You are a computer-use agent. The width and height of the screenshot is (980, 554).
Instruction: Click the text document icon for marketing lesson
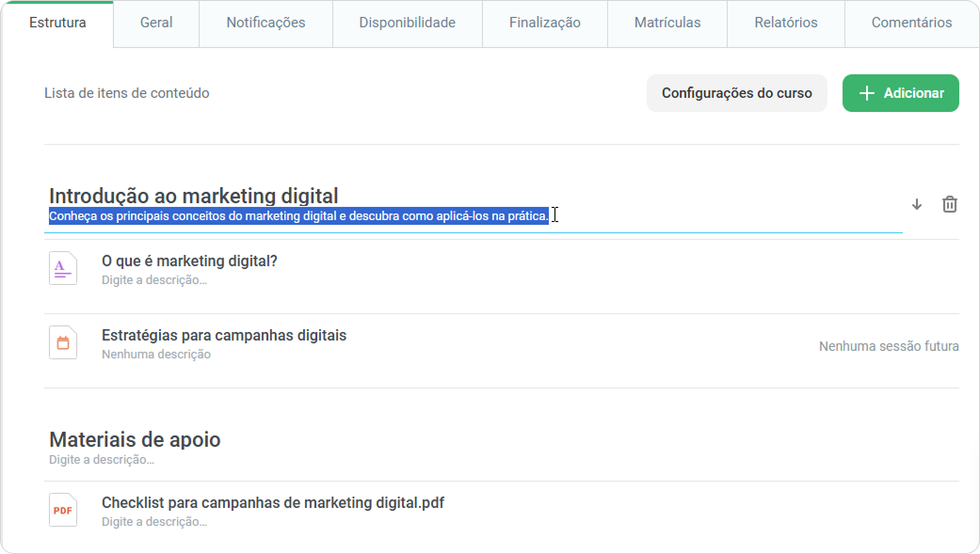click(63, 269)
